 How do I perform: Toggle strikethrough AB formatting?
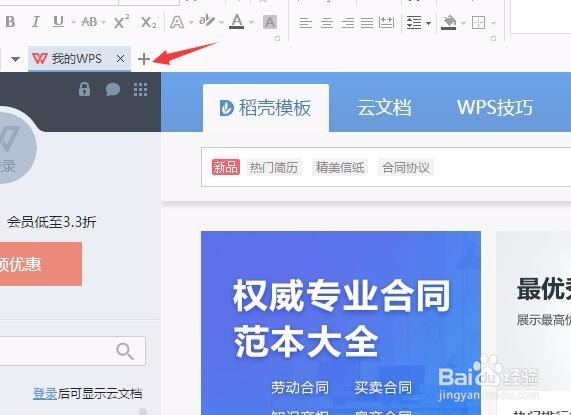click(89, 22)
